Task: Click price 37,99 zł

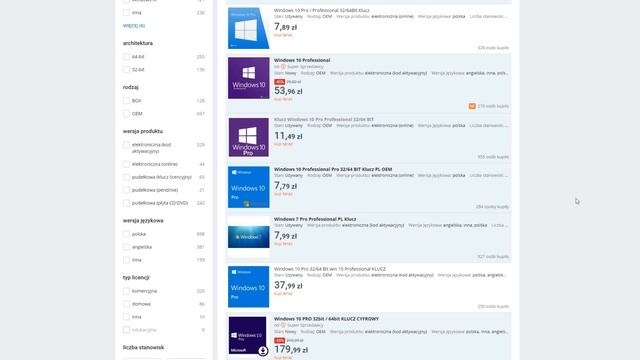Action: 288,285
